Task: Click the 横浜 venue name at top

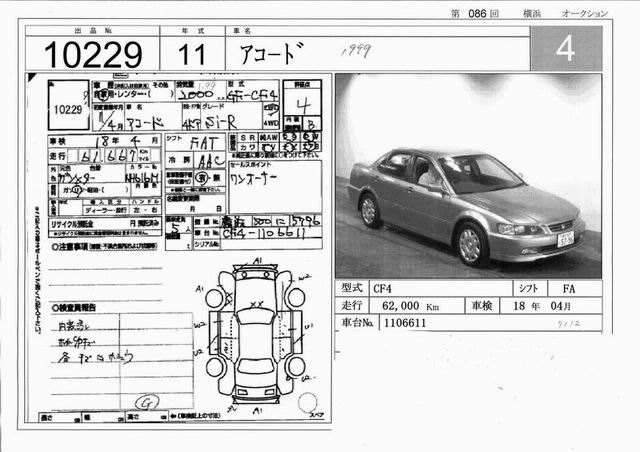Action: pos(532,13)
